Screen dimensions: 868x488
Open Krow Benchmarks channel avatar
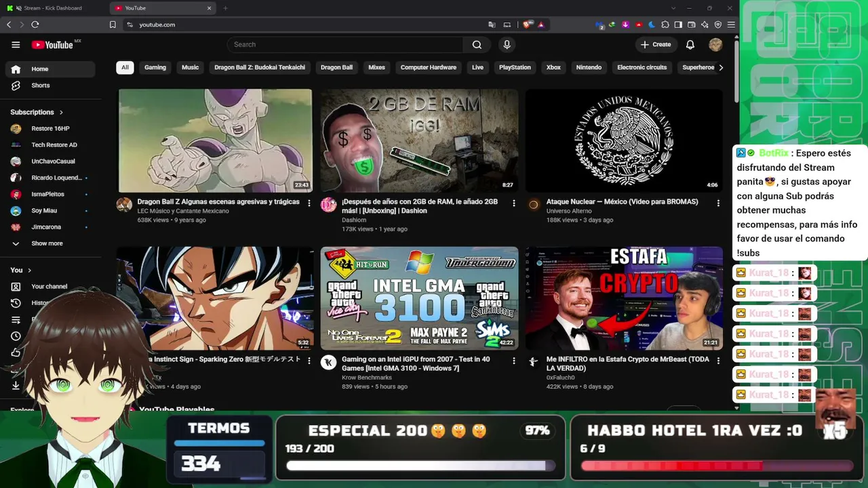(x=329, y=362)
